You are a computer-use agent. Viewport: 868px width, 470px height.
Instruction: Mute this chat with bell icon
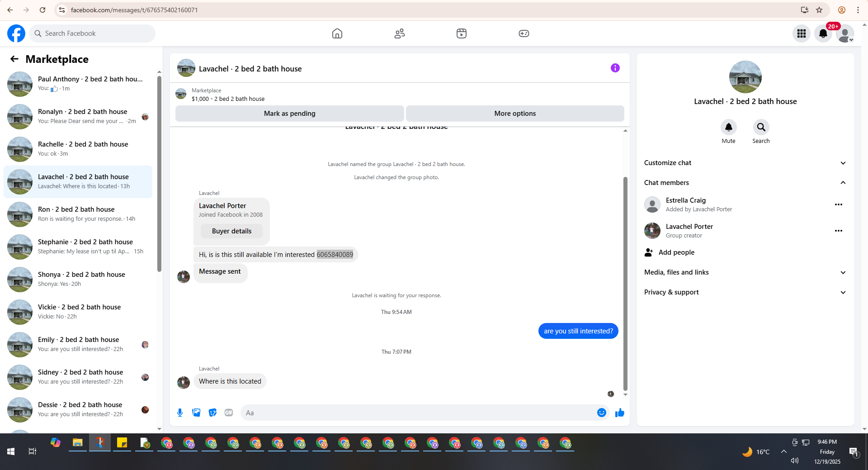[729, 127]
